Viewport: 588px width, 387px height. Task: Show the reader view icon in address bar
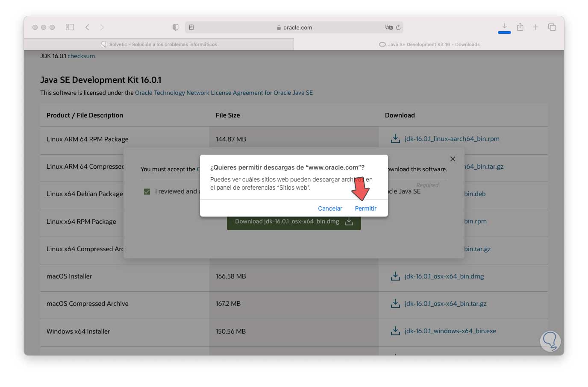pos(191,27)
